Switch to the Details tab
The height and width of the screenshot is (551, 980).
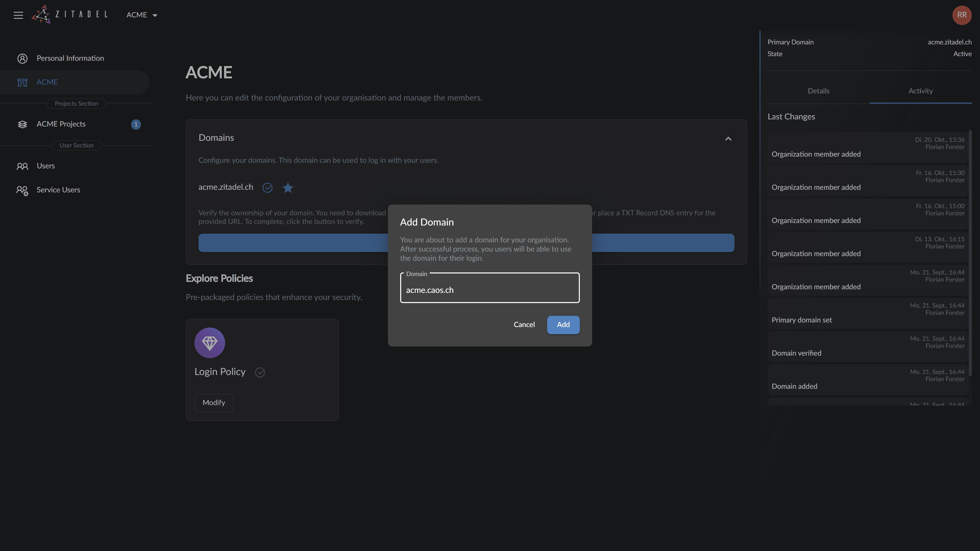(818, 91)
